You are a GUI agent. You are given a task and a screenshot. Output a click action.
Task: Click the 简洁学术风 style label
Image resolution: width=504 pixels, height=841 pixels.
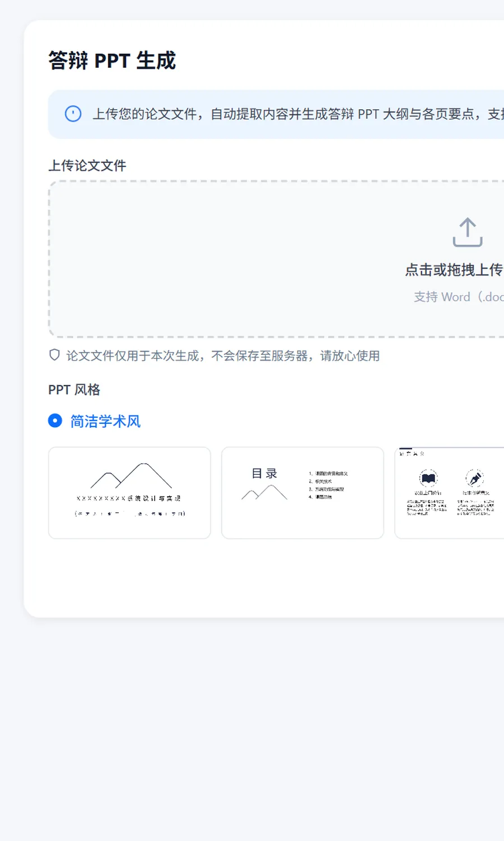(105, 421)
